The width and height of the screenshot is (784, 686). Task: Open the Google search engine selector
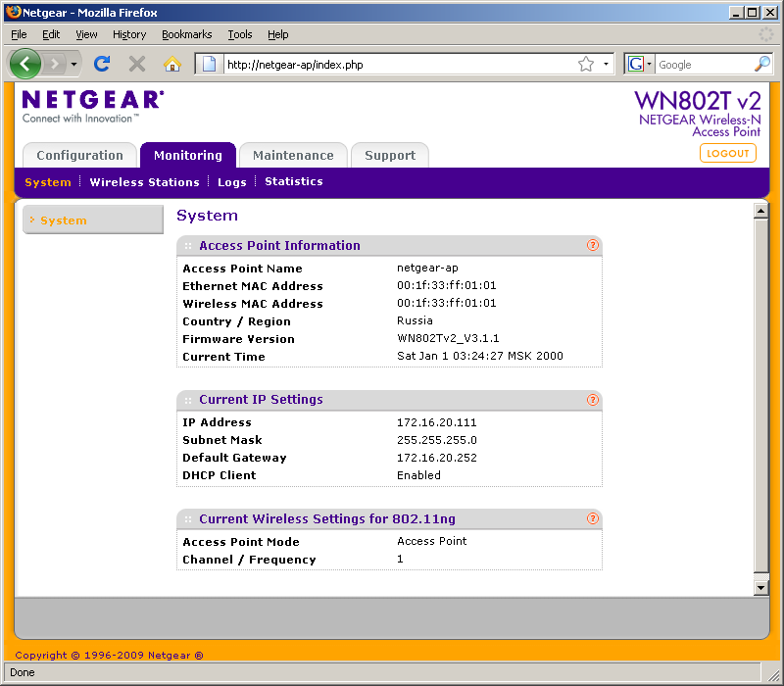[640, 64]
